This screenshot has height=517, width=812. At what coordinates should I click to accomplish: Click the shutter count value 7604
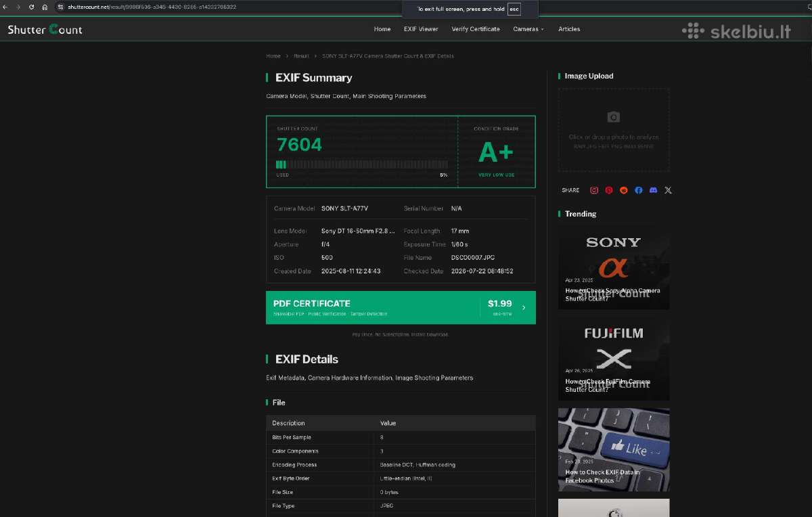click(x=299, y=145)
